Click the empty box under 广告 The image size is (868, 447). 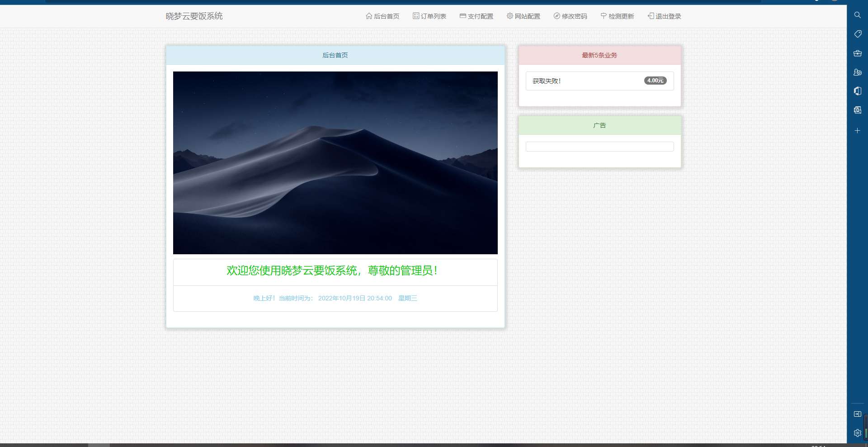[599, 147]
